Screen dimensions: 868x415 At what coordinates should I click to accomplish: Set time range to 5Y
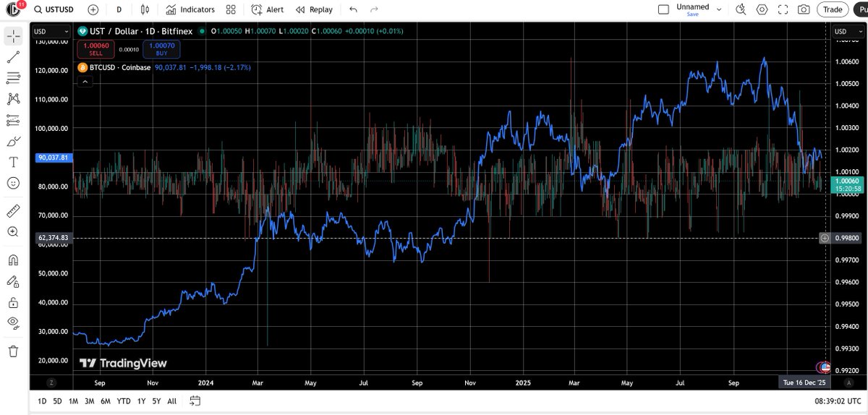156,401
